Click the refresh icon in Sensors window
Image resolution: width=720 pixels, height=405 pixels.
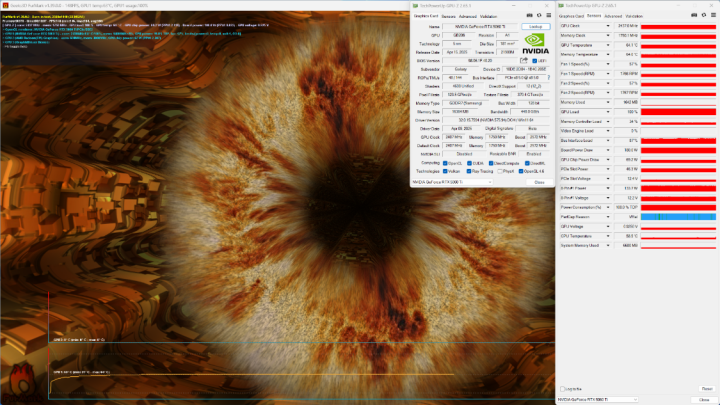tap(703, 16)
